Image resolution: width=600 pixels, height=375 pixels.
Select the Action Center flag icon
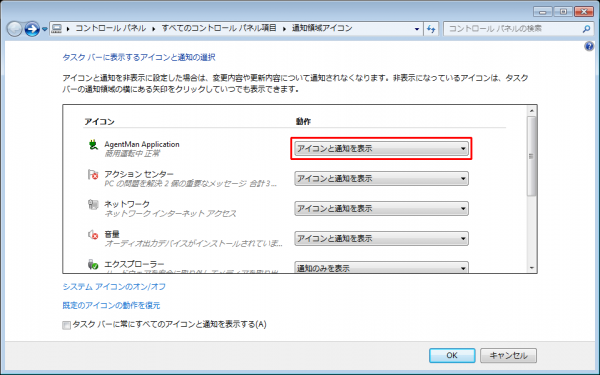pyautogui.click(x=93, y=175)
